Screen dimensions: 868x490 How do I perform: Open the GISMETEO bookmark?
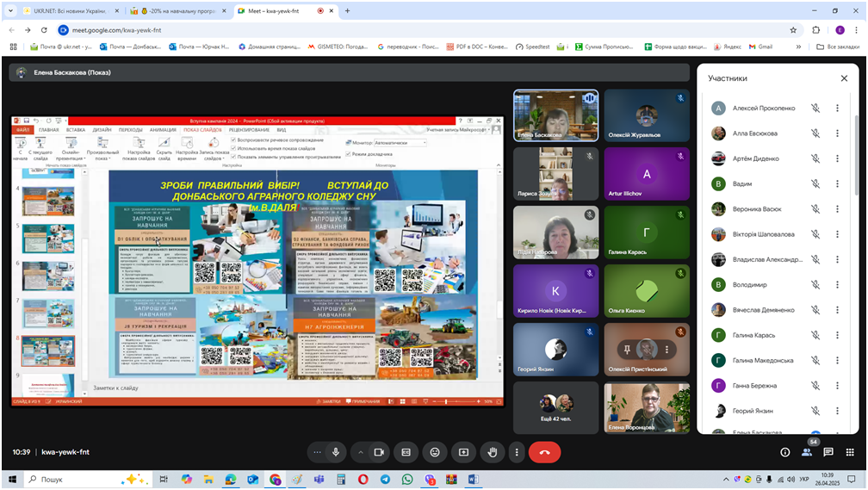pyautogui.click(x=338, y=47)
